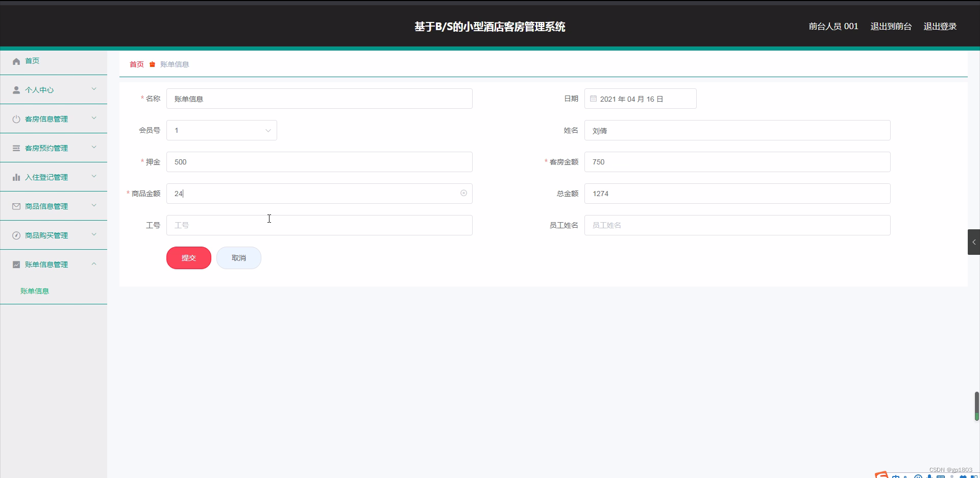Expand the 商品购买管理 chevron
This screenshot has height=478, width=980.
click(x=94, y=234)
